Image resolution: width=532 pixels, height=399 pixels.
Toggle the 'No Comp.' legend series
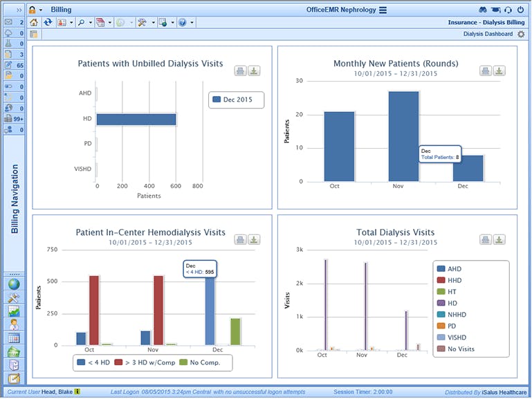(200, 362)
